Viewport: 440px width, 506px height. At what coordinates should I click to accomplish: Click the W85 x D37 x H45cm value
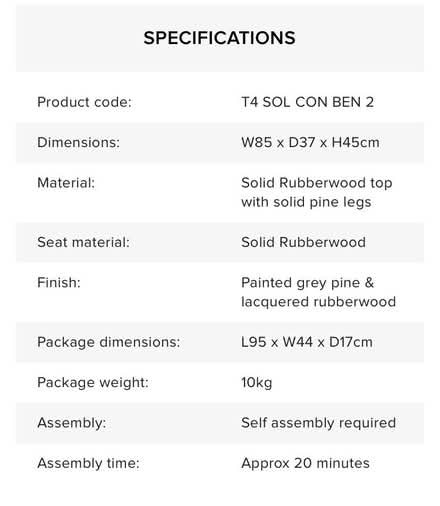[x=310, y=142]
